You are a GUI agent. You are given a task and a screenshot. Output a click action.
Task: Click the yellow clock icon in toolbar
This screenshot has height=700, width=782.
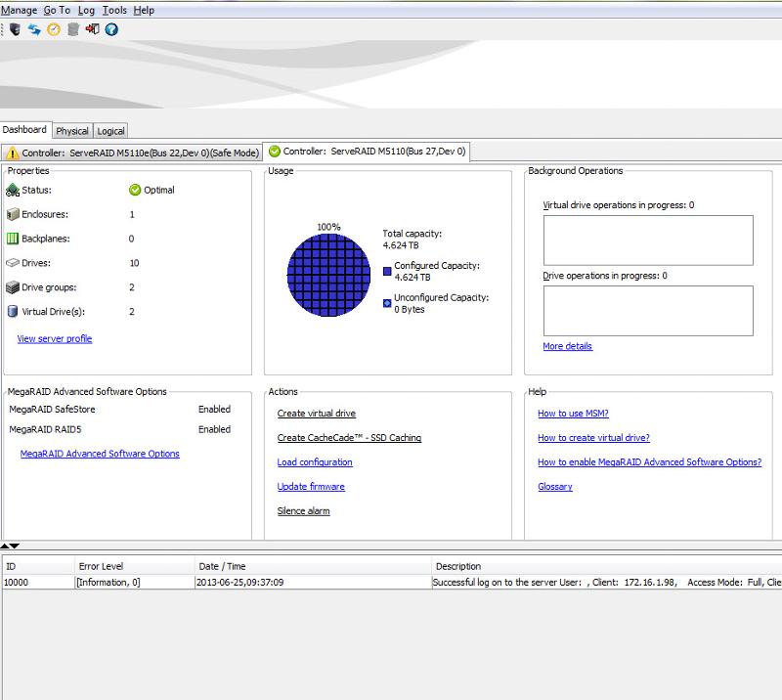[x=54, y=30]
